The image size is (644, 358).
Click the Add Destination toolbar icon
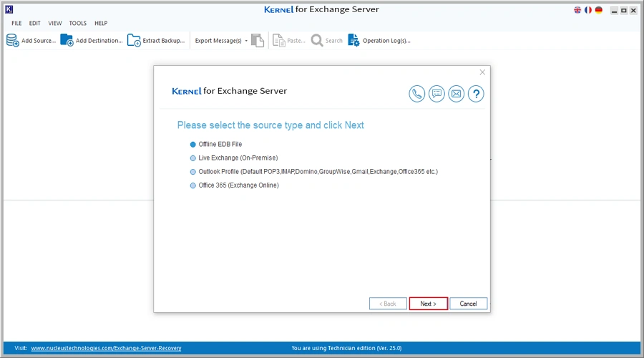67,41
